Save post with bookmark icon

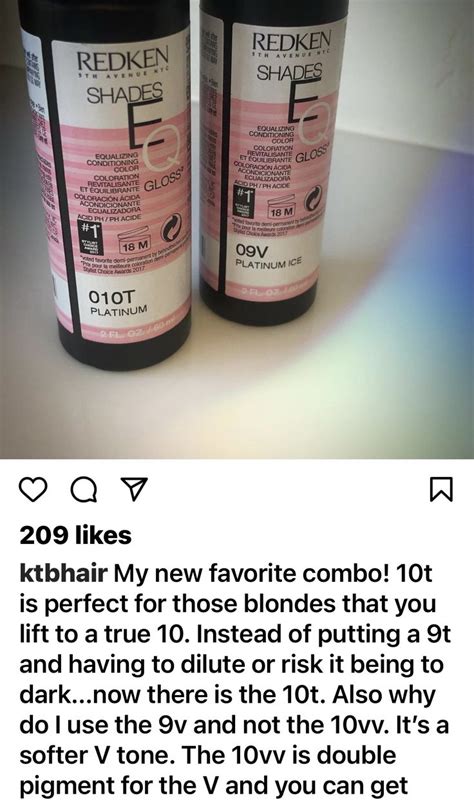(441, 489)
